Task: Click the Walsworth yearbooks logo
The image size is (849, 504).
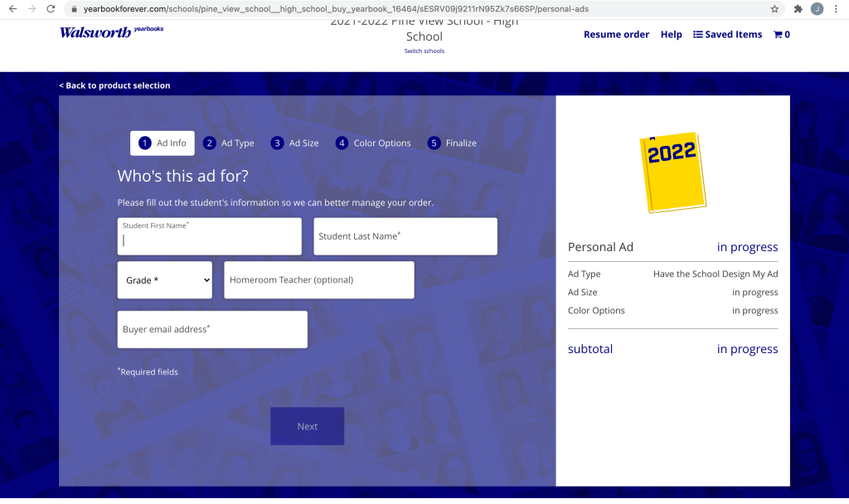Action: [111, 32]
